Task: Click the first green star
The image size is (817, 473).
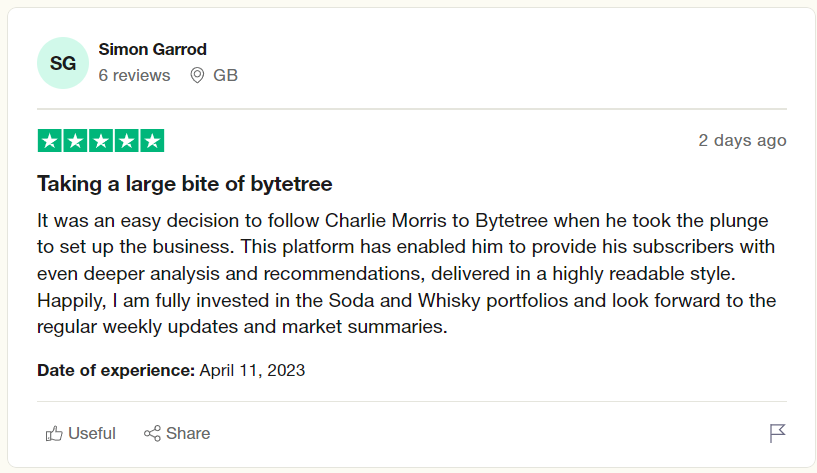Action: click(50, 141)
